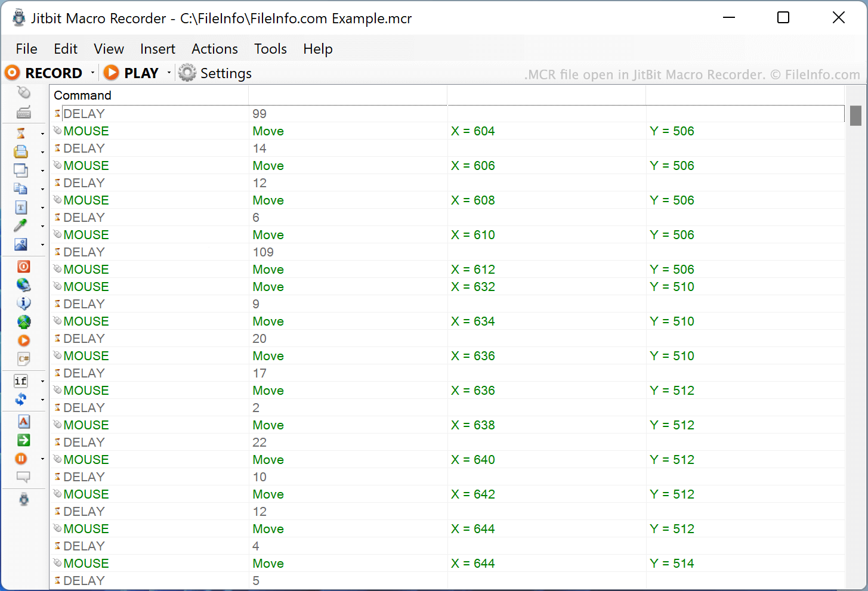The height and width of the screenshot is (591, 868).
Task: Insert a delay using the hourglass icon
Action: tap(21, 133)
